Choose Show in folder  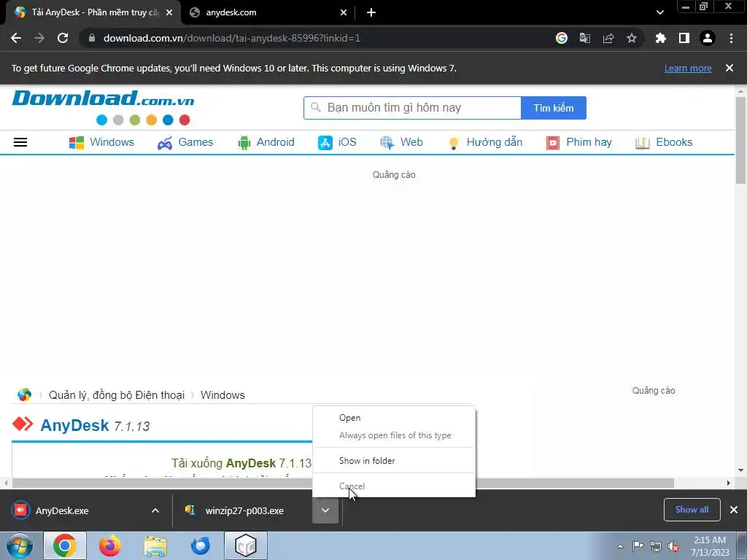pyautogui.click(x=394, y=461)
